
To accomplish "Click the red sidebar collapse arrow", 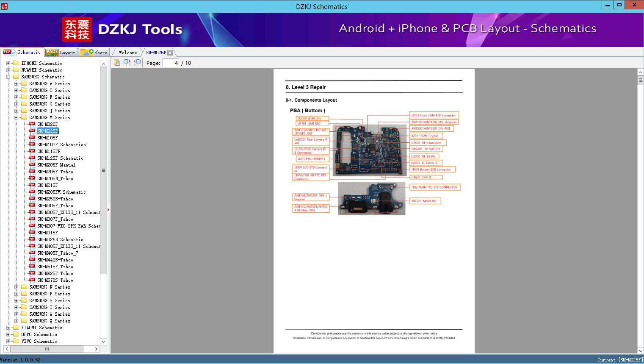I will pyautogui.click(x=109, y=209).
